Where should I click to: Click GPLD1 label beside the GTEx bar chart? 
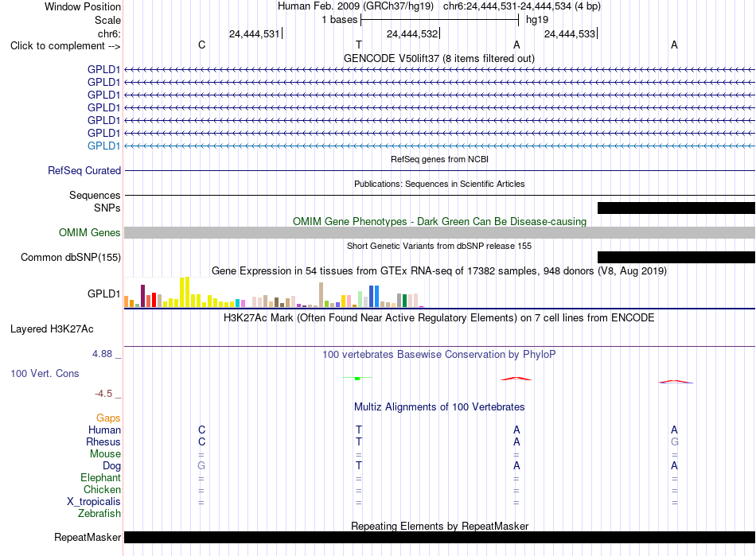(x=103, y=294)
